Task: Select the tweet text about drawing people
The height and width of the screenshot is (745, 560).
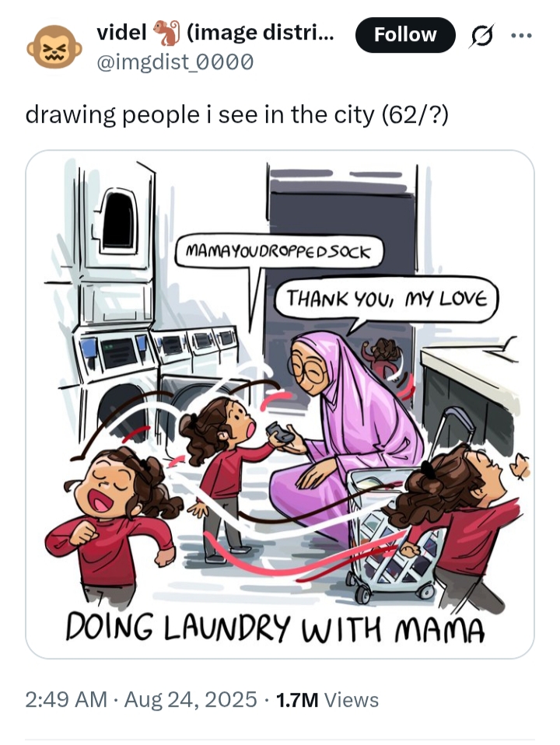Action: coord(236,115)
